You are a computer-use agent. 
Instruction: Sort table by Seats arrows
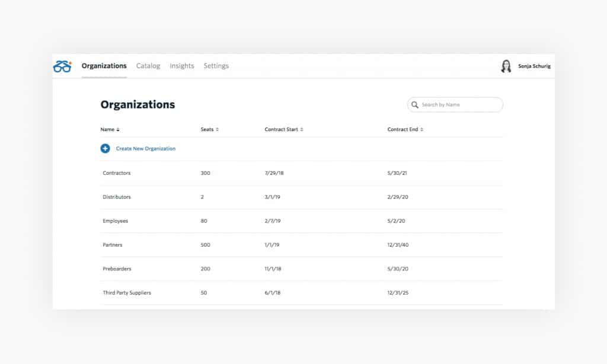click(x=217, y=130)
